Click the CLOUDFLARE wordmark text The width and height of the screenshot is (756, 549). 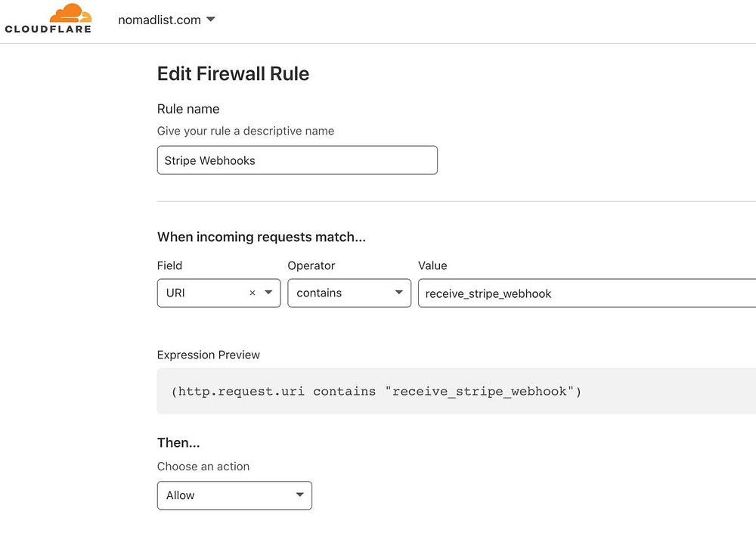pos(48,29)
